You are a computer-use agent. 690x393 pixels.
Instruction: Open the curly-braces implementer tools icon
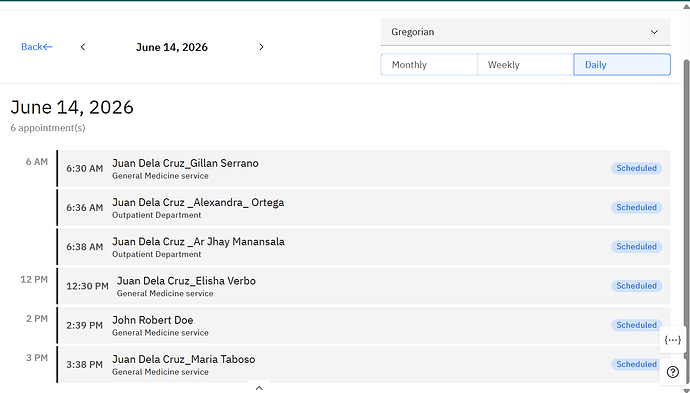(672, 340)
